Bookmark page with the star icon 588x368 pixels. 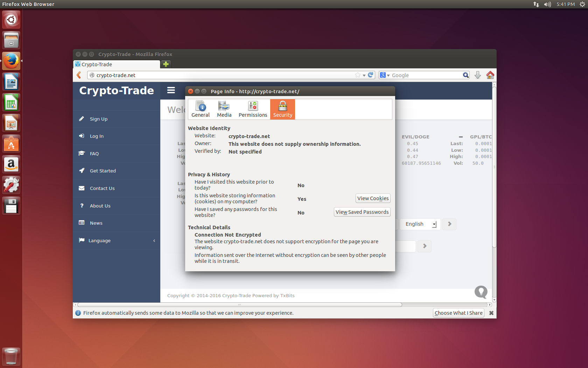pyautogui.click(x=357, y=75)
